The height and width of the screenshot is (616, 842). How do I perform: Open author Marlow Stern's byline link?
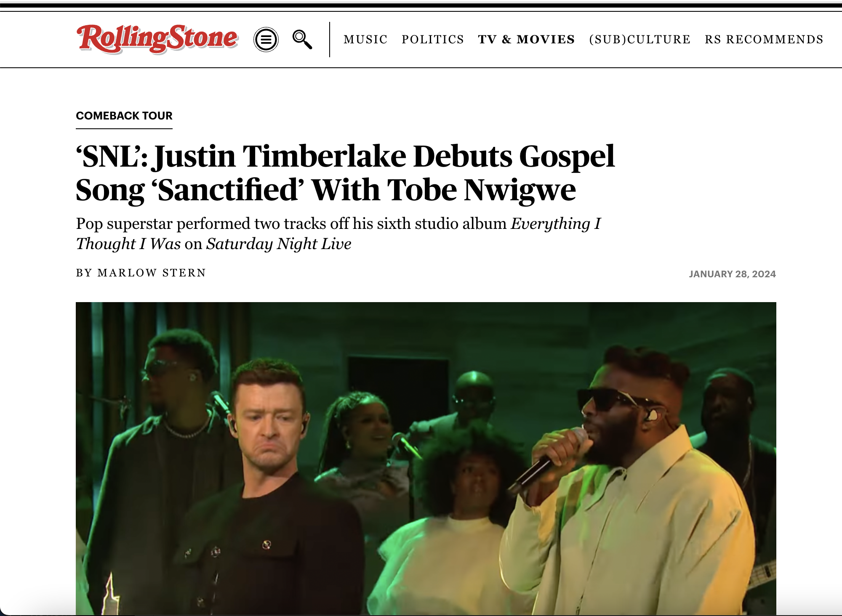point(152,273)
